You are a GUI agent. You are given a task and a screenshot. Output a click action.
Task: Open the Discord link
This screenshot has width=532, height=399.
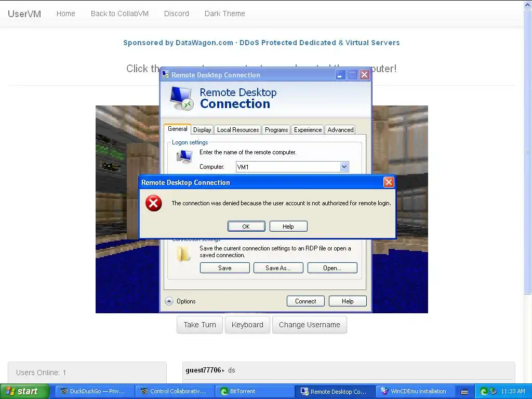pyautogui.click(x=177, y=14)
